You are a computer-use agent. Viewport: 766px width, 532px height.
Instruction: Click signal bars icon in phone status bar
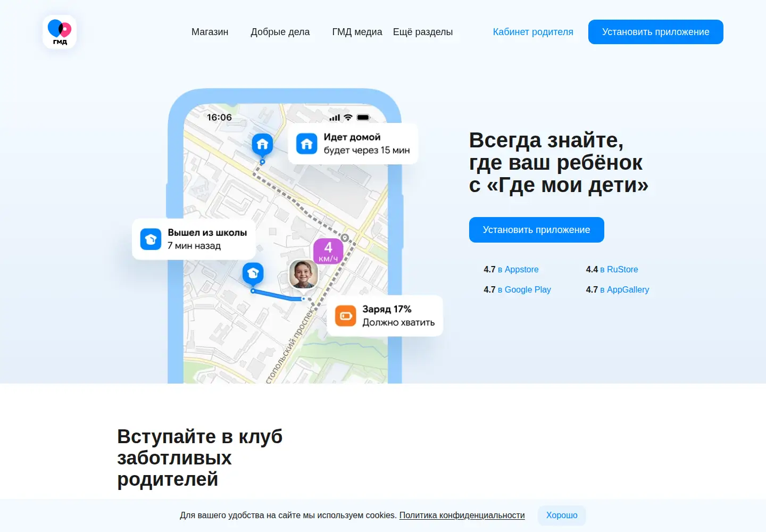(335, 118)
